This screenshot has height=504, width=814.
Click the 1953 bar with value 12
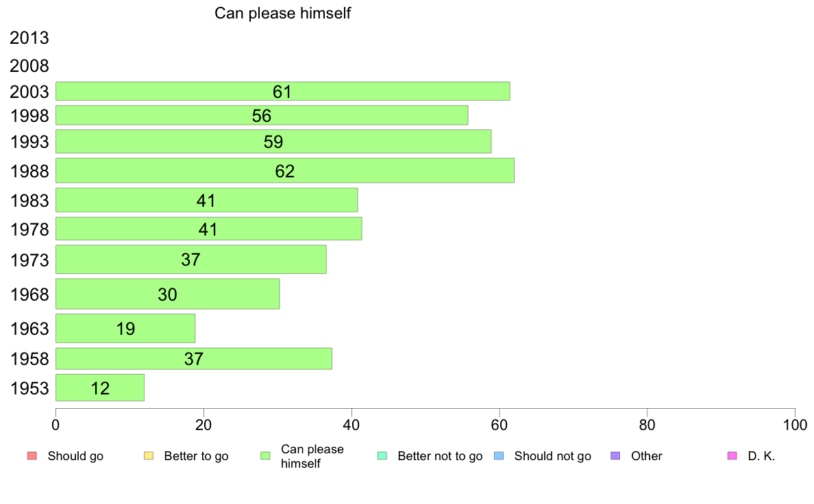tap(100, 388)
